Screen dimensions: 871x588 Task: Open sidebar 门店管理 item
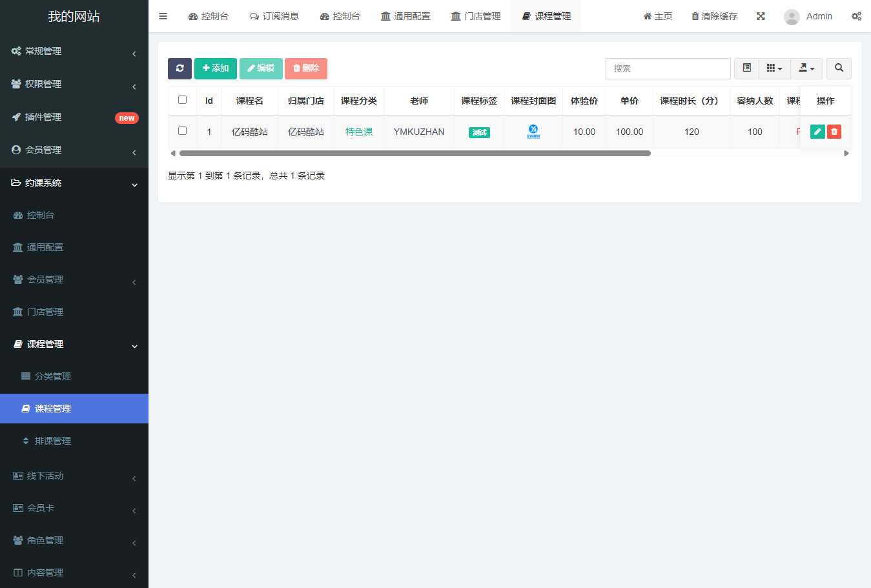point(74,312)
